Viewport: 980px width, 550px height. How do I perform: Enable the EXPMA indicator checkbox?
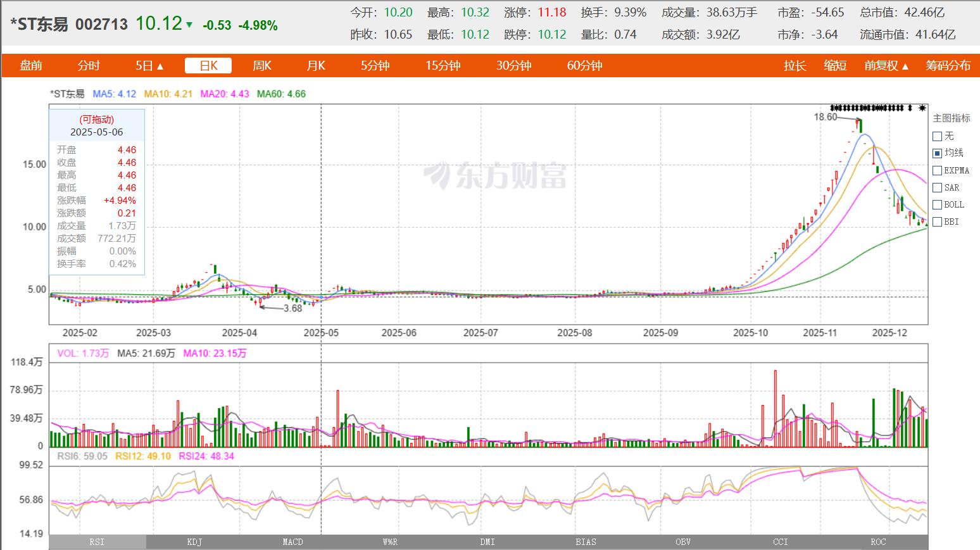point(938,170)
